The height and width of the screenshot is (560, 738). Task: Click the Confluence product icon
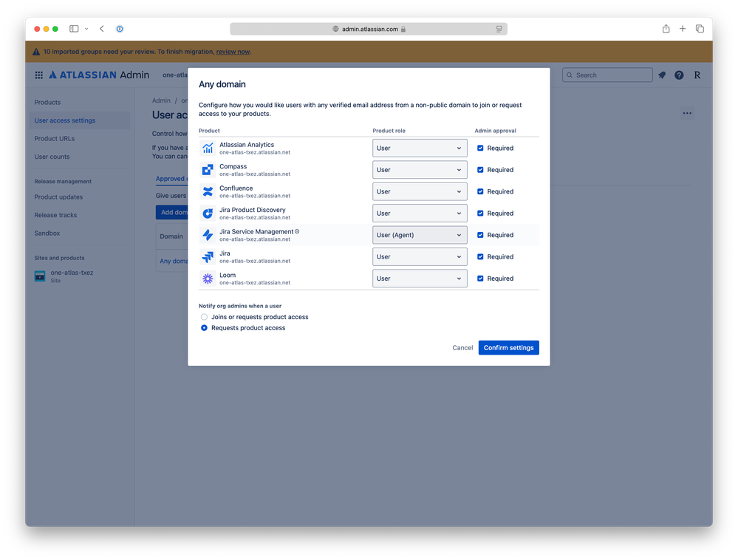(208, 191)
